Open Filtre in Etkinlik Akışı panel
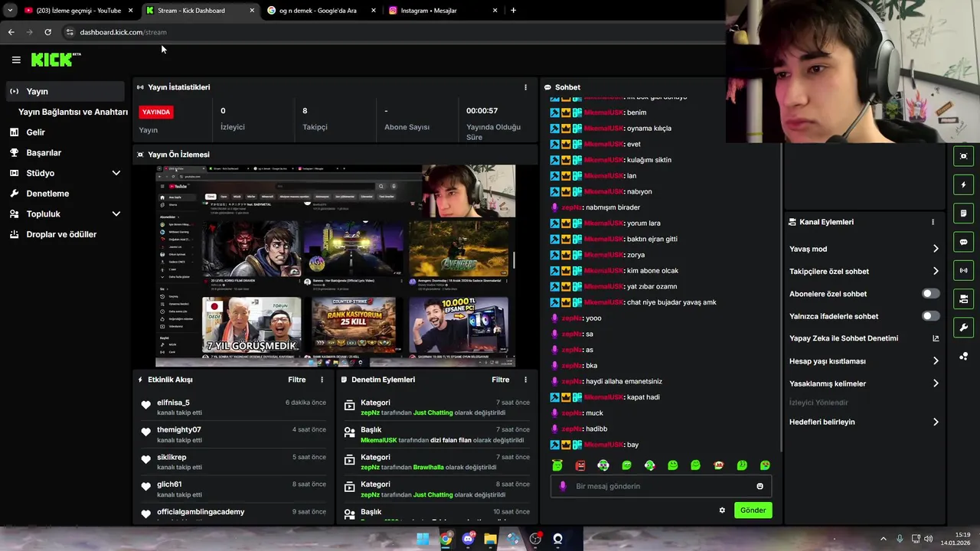The height and width of the screenshot is (551, 980). 296,380
